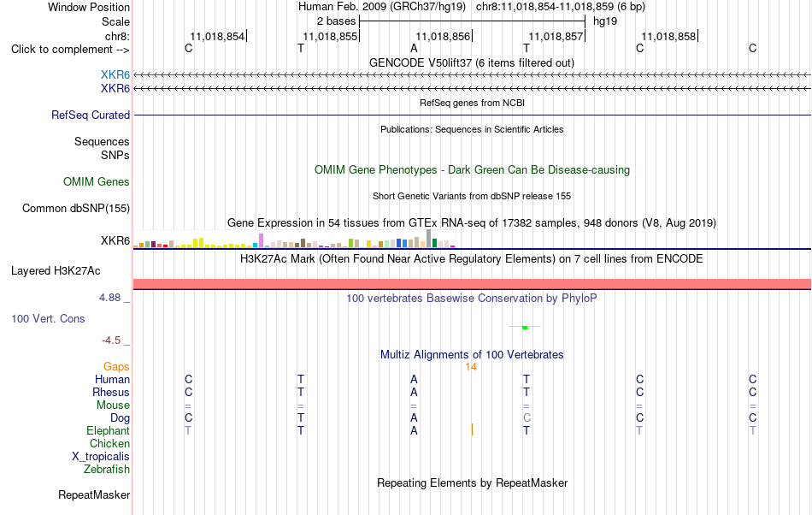Screen dimensions: 812x515
Task: Select the X_tropicalis species label
Action: [101, 457]
